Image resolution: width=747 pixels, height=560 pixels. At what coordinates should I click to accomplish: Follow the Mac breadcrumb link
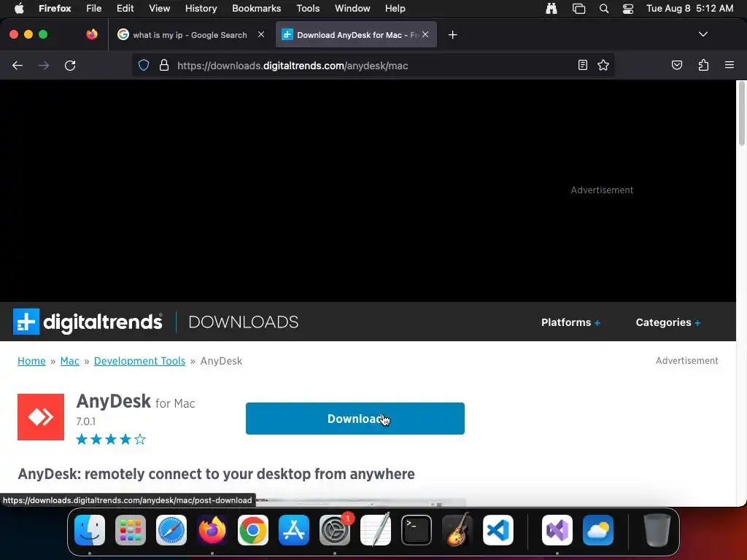point(69,361)
